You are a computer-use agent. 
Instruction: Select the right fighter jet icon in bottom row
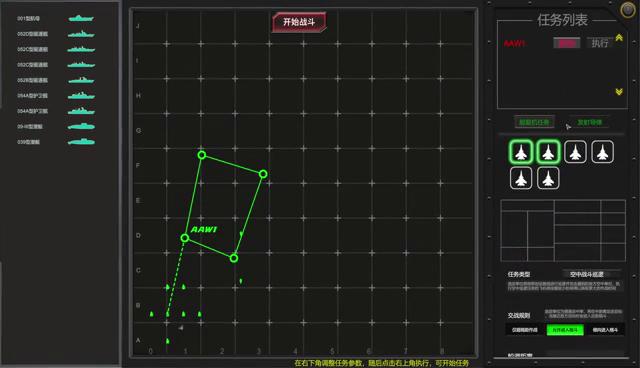coord(548,178)
